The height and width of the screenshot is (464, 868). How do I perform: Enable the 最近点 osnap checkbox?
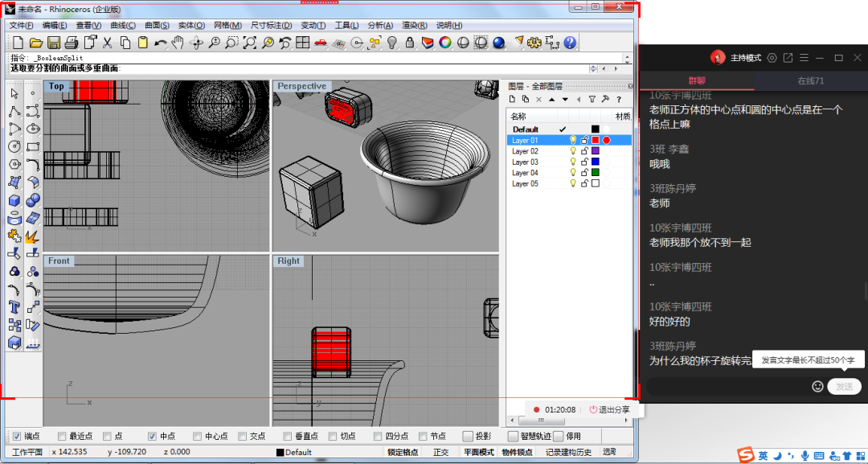pos(62,437)
